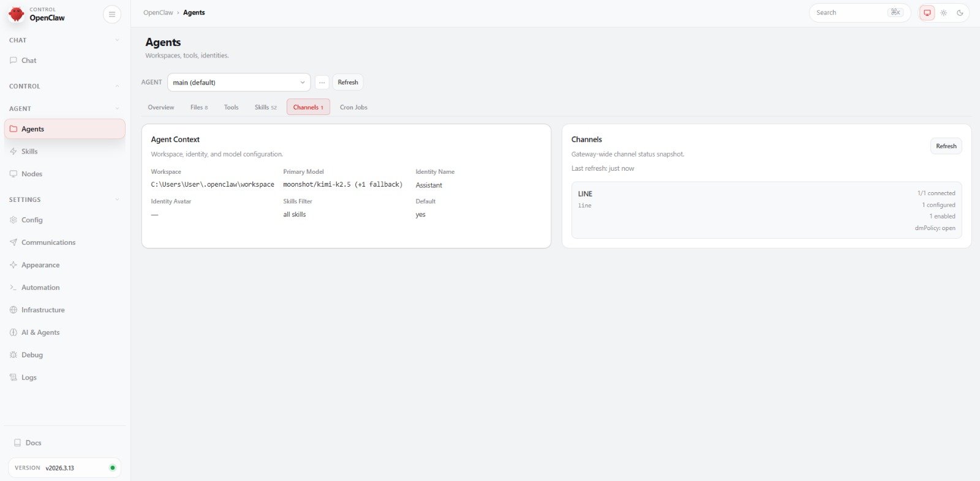Click the Infrastructure globe icon
This screenshot has height=481, width=980.
point(13,310)
